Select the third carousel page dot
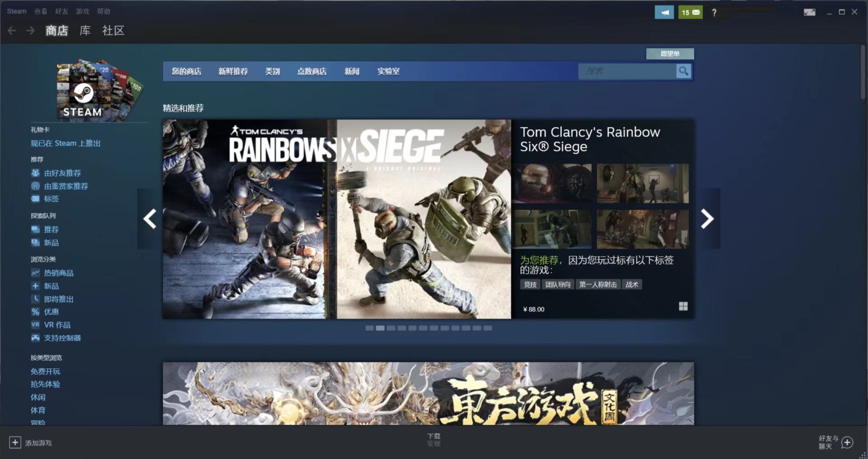 click(391, 328)
